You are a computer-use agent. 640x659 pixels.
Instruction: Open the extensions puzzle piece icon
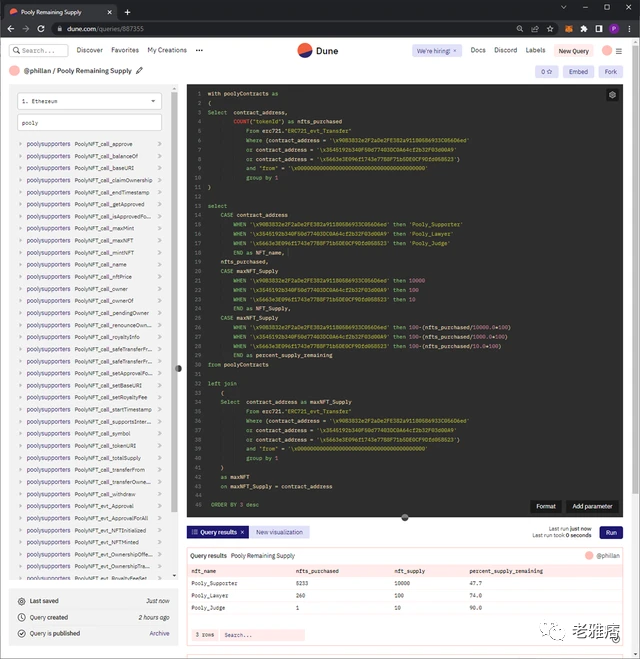coord(584,29)
